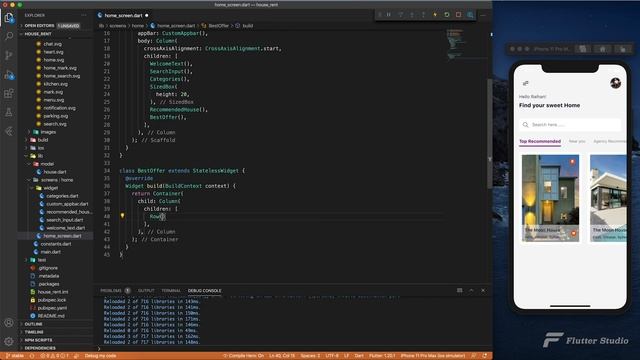Tap Near you tab in phone app
640x360 pixels.
point(577,141)
